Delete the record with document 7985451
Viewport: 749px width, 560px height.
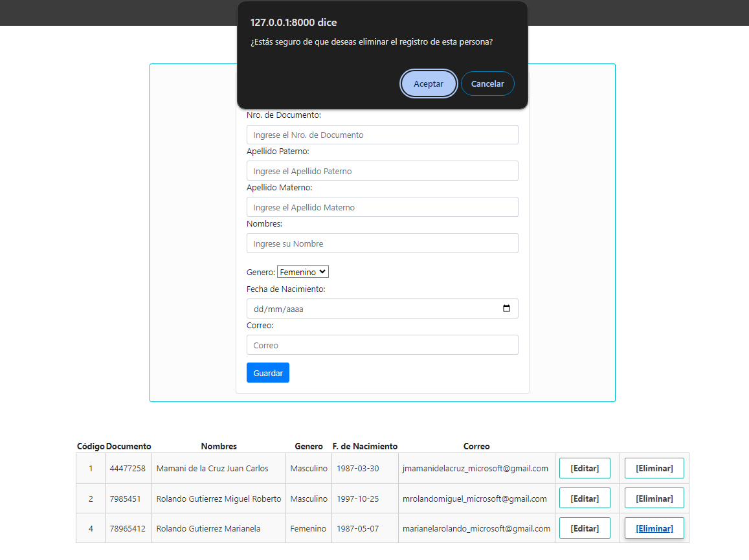(654, 498)
